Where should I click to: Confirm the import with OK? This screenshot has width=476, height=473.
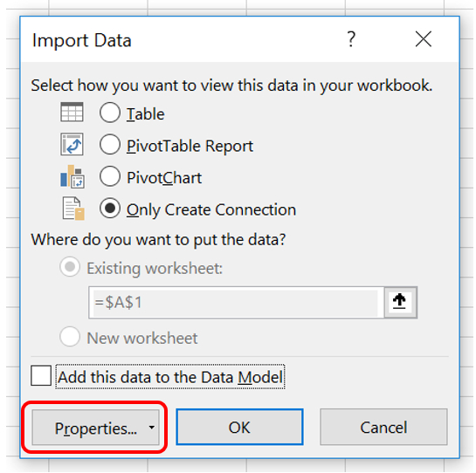click(x=239, y=428)
